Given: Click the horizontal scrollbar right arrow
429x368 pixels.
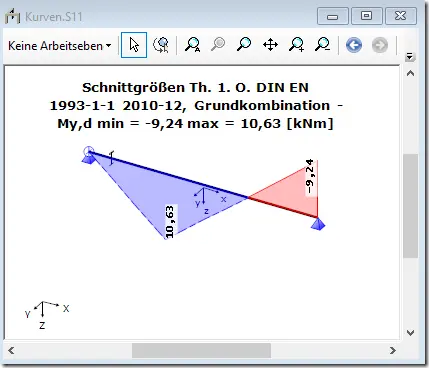Looking at the screenshot, I should [393, 350].
